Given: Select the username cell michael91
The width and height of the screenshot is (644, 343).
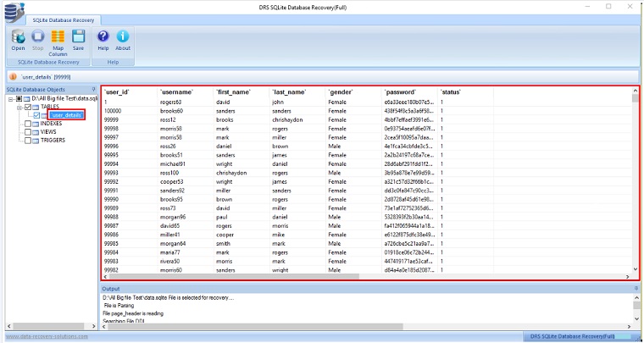Looking at the screenshot, I should [173, 163].
